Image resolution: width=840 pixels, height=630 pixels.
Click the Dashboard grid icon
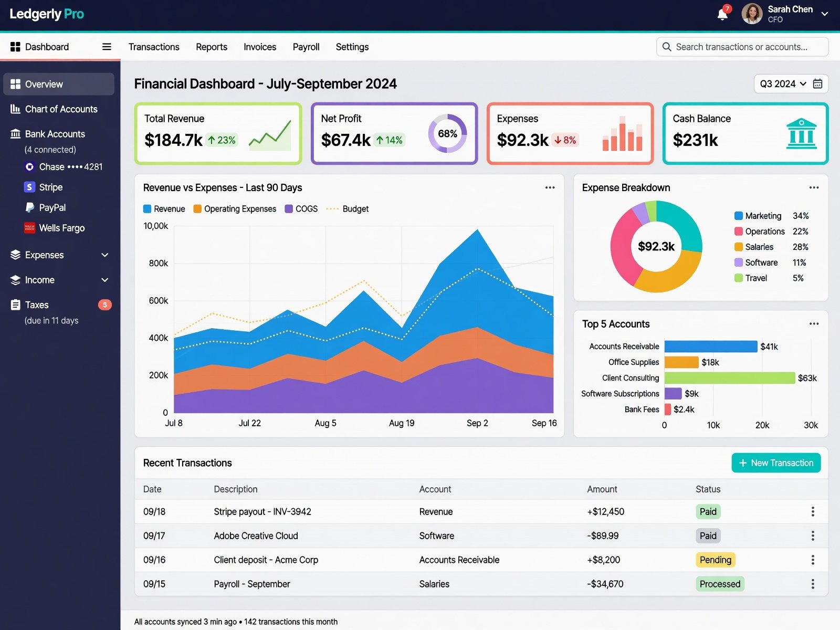click(15, 47)
